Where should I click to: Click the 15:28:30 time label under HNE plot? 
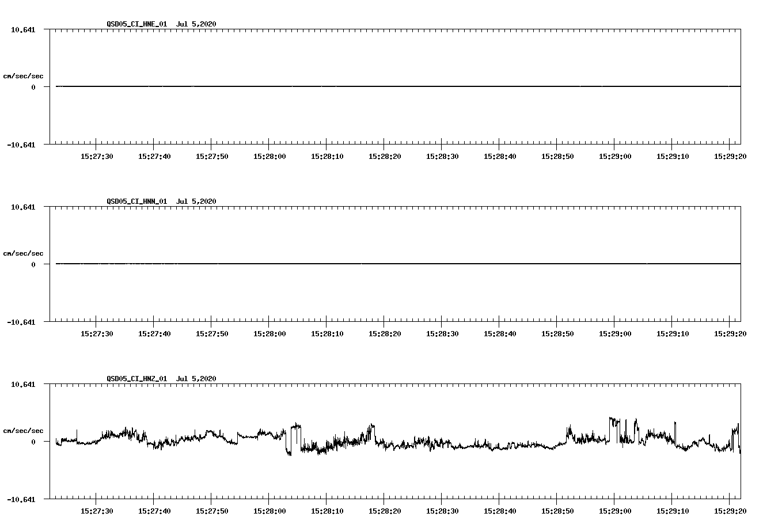442,157
